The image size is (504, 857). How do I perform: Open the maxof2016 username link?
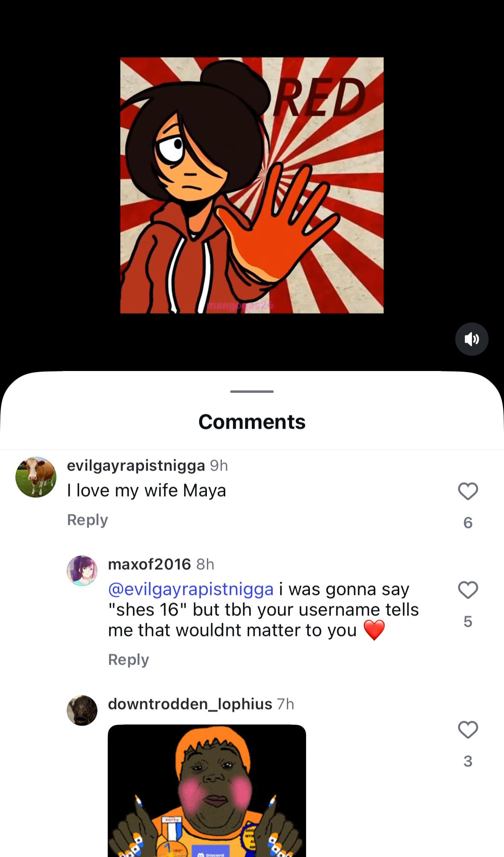pyautogui.click(x=149, y=564)
